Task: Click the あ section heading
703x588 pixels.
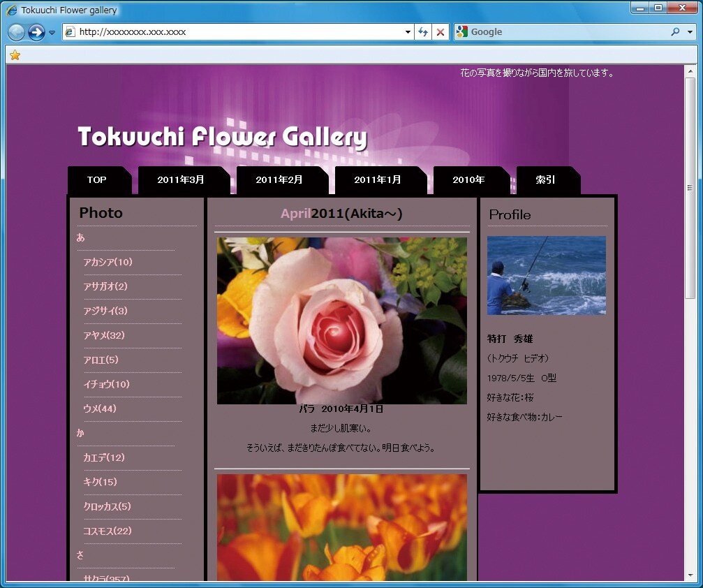Action: coord(81,237)
